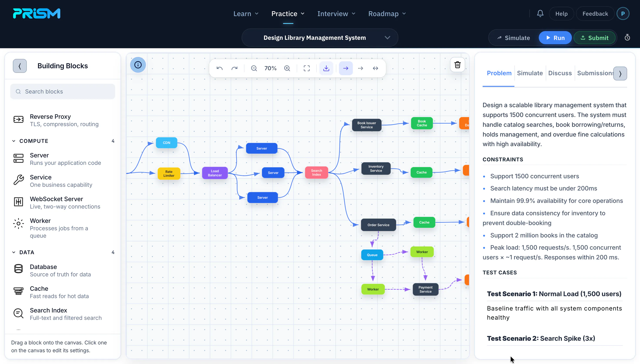This screenshot has height=364, width=640.
Task: Select the Reverse Proxy block
Action: 62,120
